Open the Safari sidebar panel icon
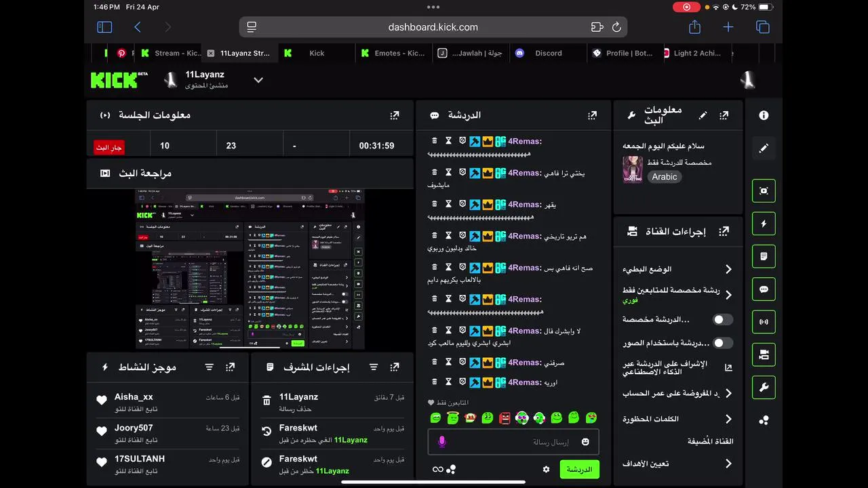 click(x=104, y=27)
